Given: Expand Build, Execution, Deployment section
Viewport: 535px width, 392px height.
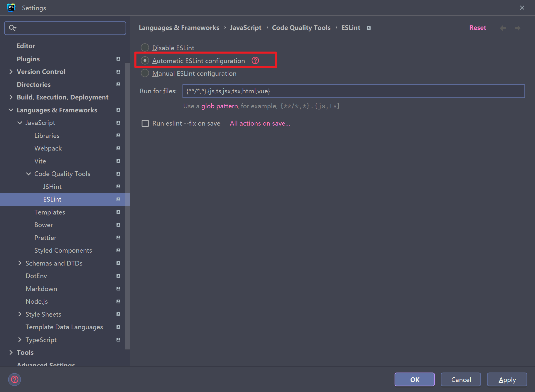Looking at the screenshot, I should 11,97.
